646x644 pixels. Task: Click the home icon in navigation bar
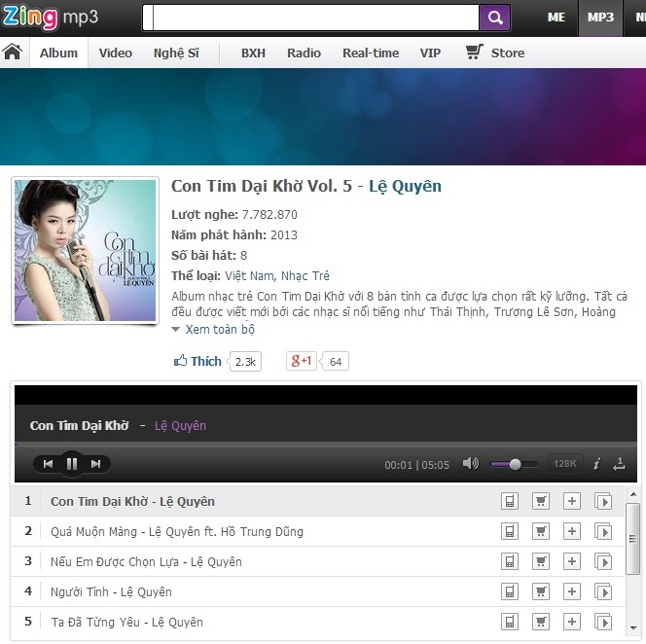pos(13,53)
